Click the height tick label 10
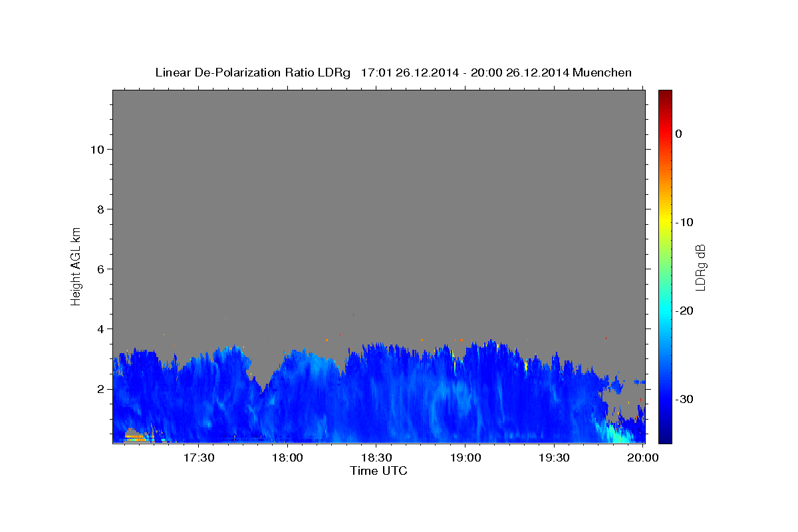 (97, 150)
